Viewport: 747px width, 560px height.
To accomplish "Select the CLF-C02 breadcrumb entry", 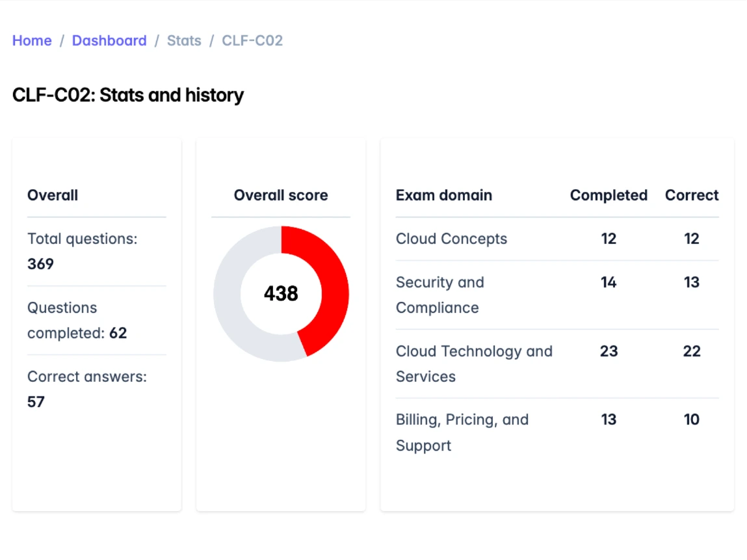I will coord(252,40).
